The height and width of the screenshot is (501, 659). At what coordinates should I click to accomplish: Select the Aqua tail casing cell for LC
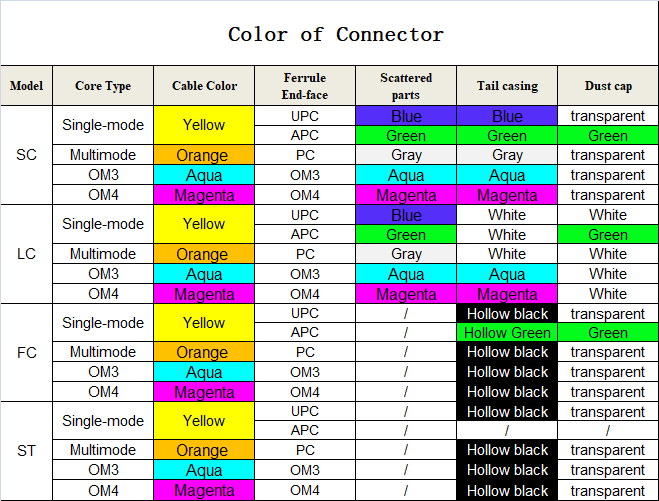tap(507, 274)
